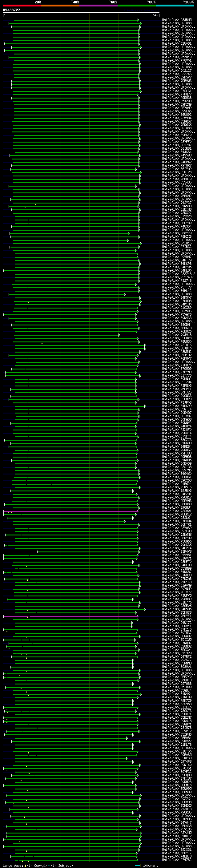
Task: Select the UniRef100_B3LWX0 label
Action: (x=177, y=338)
